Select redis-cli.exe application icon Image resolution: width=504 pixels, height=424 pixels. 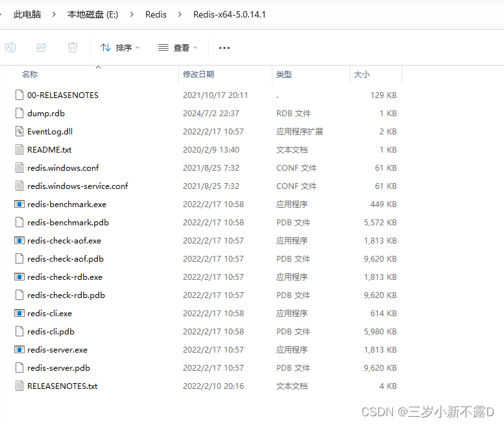pos(19,314)
